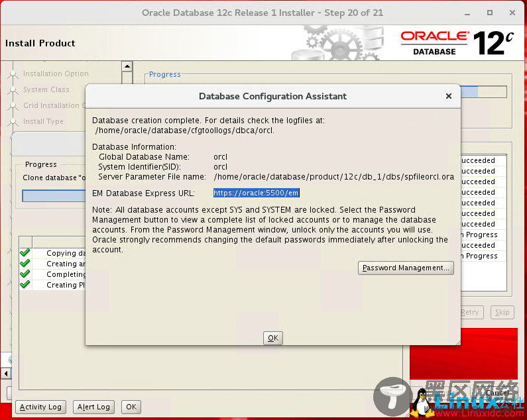Viewport: 527px width, 420px height.
Task: Click the System Identifier(SID) value orcl
Action: tap(221, 167)
